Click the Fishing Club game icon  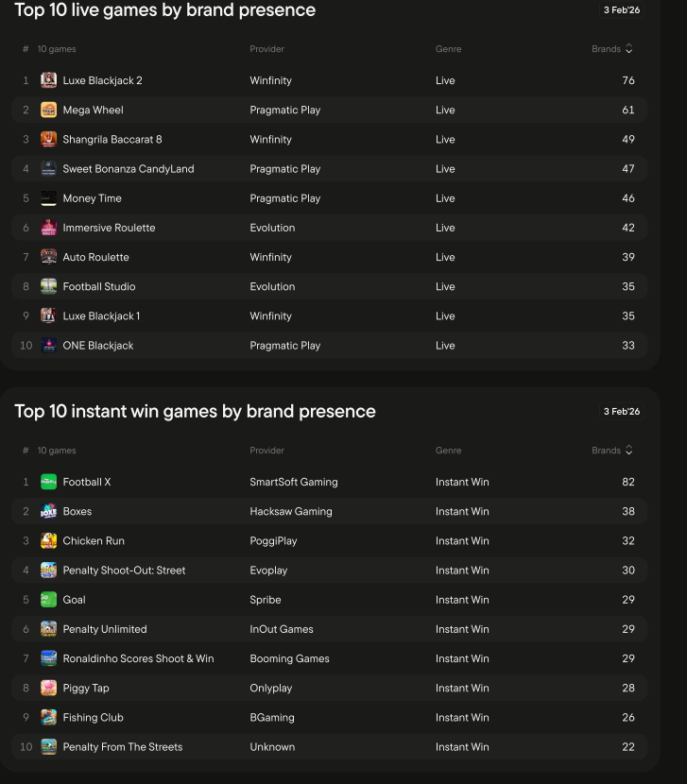(x=48, y=718)
